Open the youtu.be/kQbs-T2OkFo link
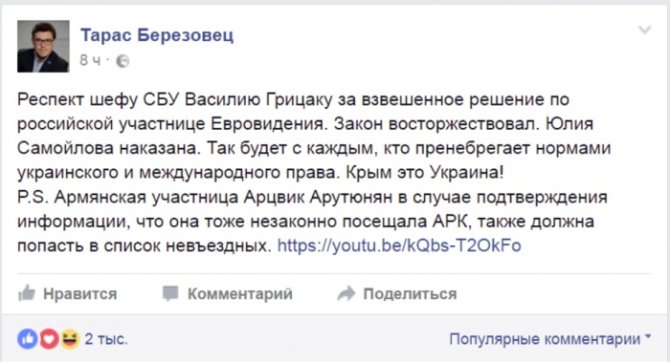The image size is (670, 362). [399, 246]
